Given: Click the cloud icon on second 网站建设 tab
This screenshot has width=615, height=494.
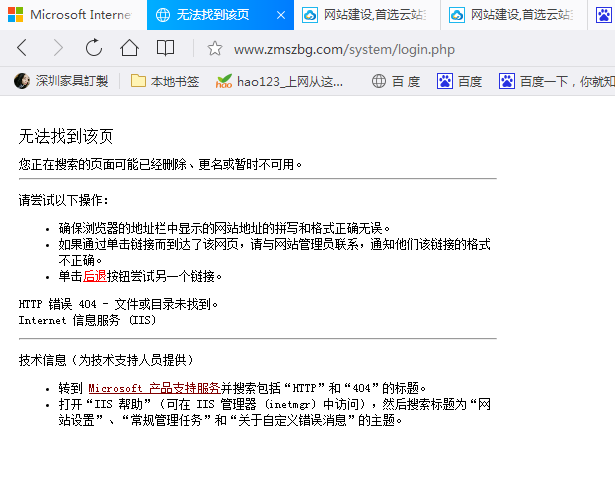Looking at the screenshot, I should 457,15.
